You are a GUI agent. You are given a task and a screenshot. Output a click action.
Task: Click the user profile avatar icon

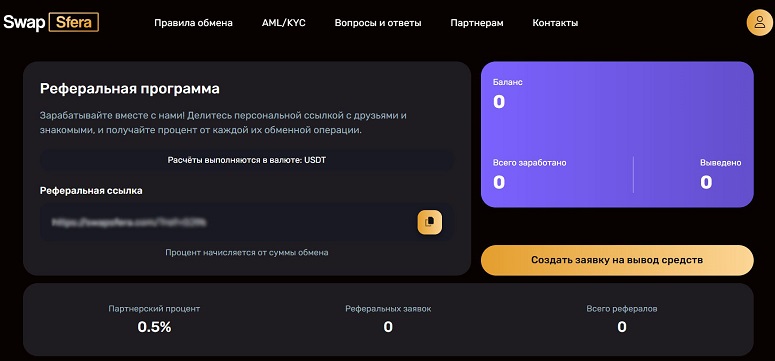tap(759, 23)
